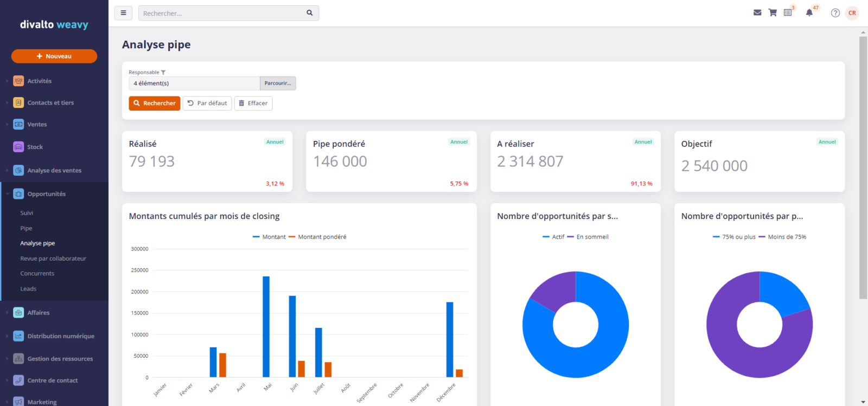
Task: Click the help question mark icon
Action: [835, 13]
